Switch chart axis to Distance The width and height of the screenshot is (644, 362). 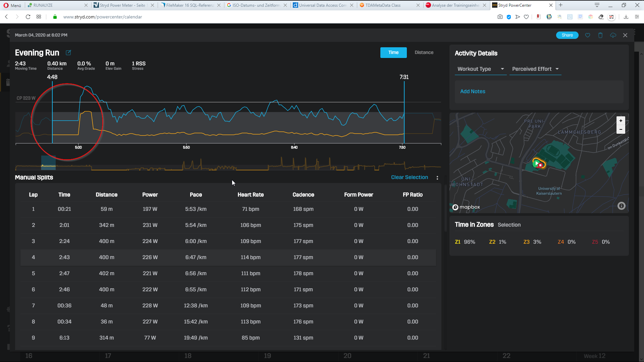[424, 53]
